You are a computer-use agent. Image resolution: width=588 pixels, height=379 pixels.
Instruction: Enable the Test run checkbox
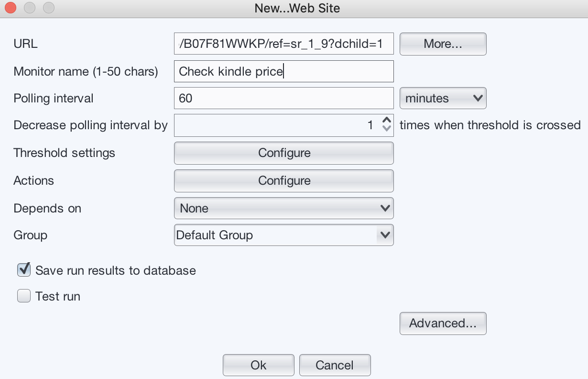24,296
